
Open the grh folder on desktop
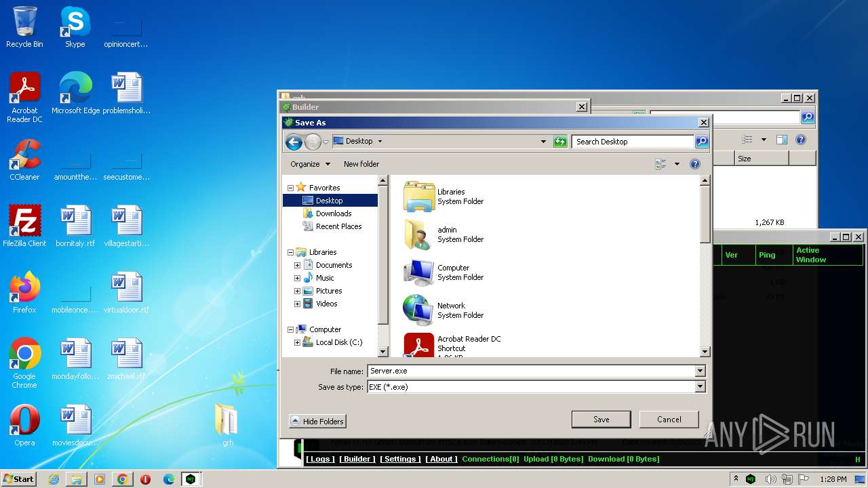227,426
